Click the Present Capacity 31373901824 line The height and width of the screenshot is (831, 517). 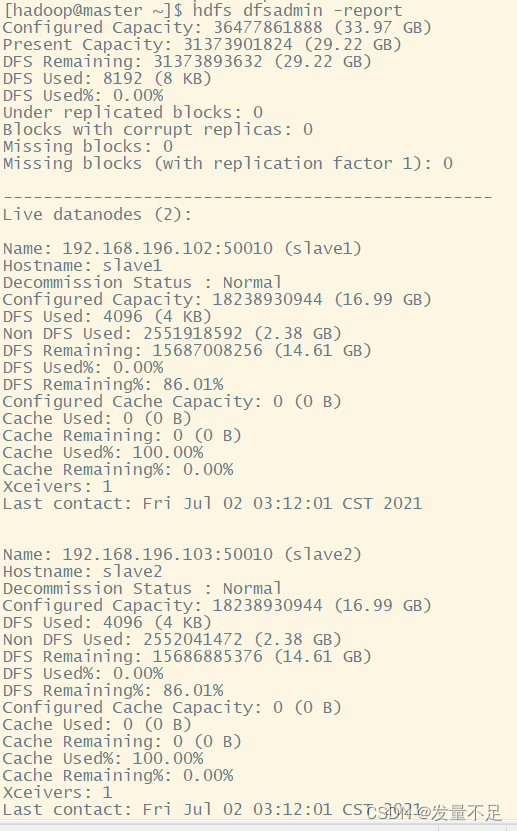pos(202,44)
